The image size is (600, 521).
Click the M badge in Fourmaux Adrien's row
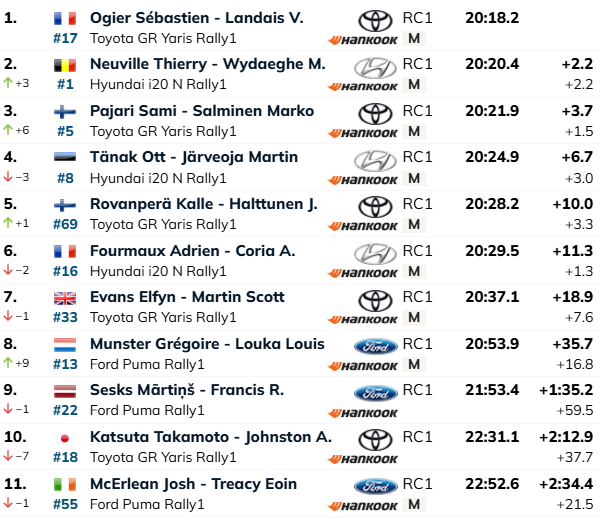414,271
